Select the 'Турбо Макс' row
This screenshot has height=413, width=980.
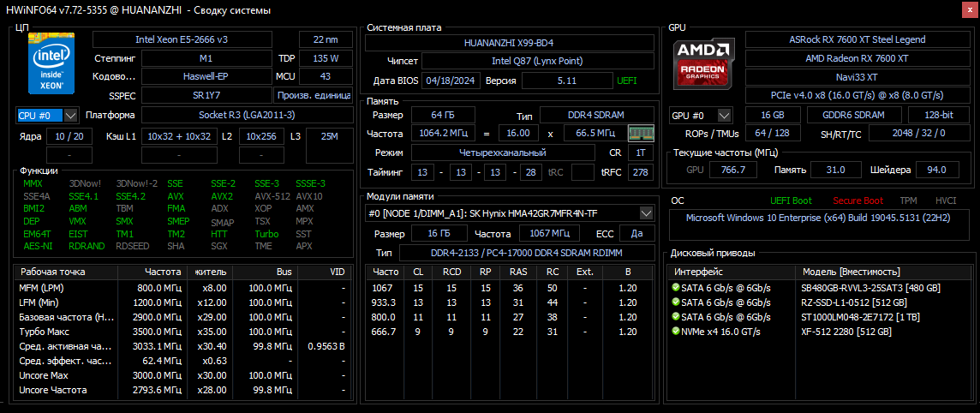tap(182, 331)
